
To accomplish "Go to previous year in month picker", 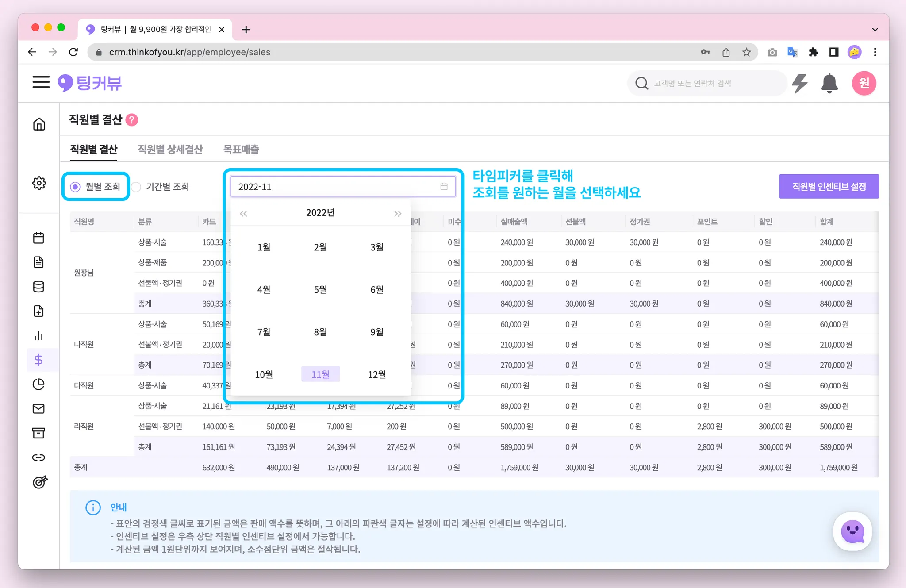I will point(243,214).
